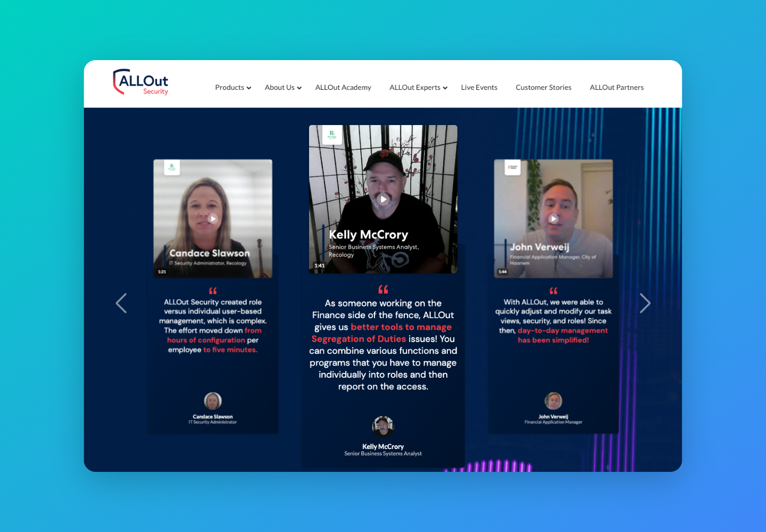Go to ALLOut Academy
The height and width of the screenshot is (532, 766).
click(x=343, y=88)
